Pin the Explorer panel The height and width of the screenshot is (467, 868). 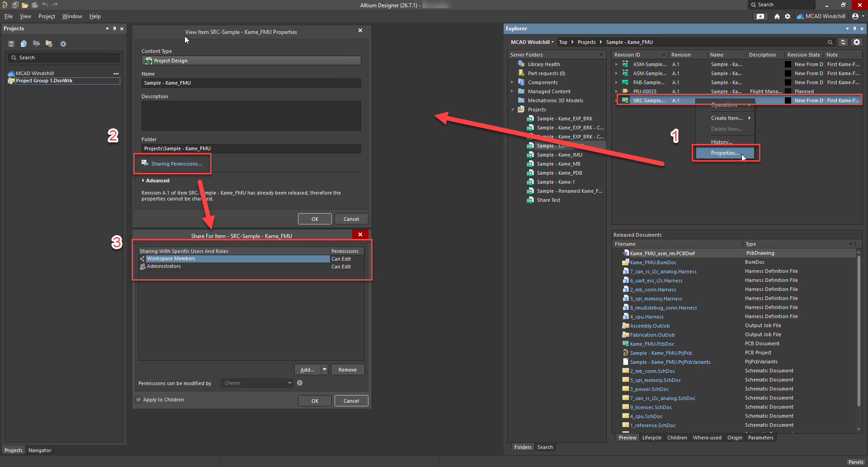855,29
